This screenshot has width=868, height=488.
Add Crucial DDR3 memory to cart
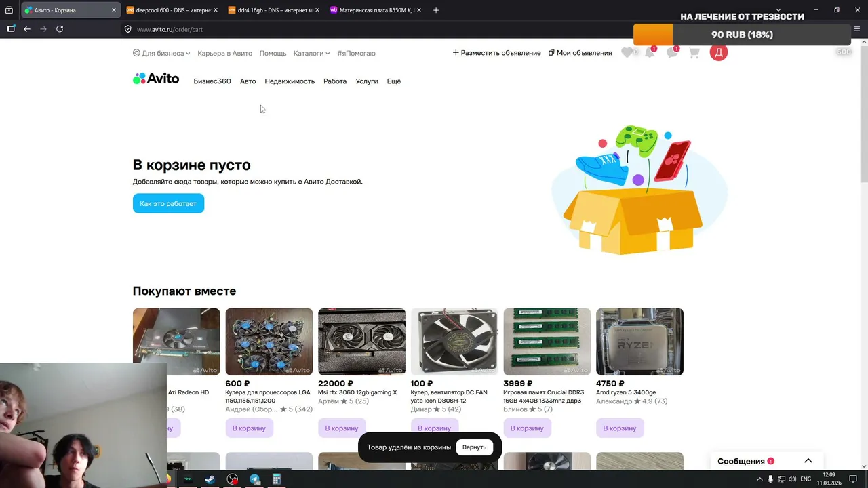[527, 428]
